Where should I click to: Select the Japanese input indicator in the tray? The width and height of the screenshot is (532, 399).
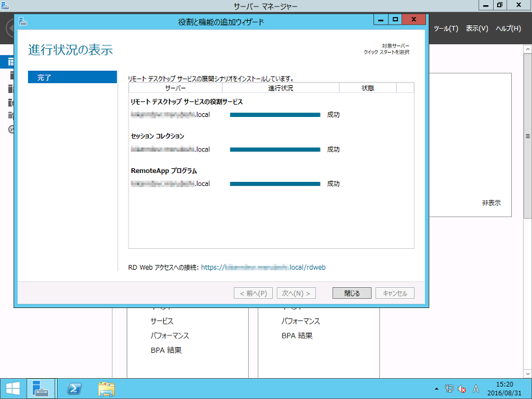(475, 388)
